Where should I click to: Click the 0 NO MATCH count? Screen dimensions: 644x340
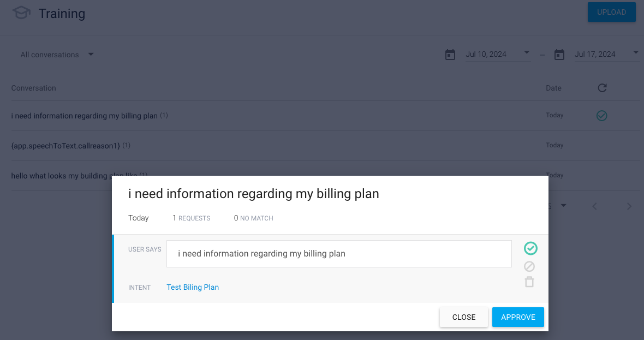tap(253, 218)
